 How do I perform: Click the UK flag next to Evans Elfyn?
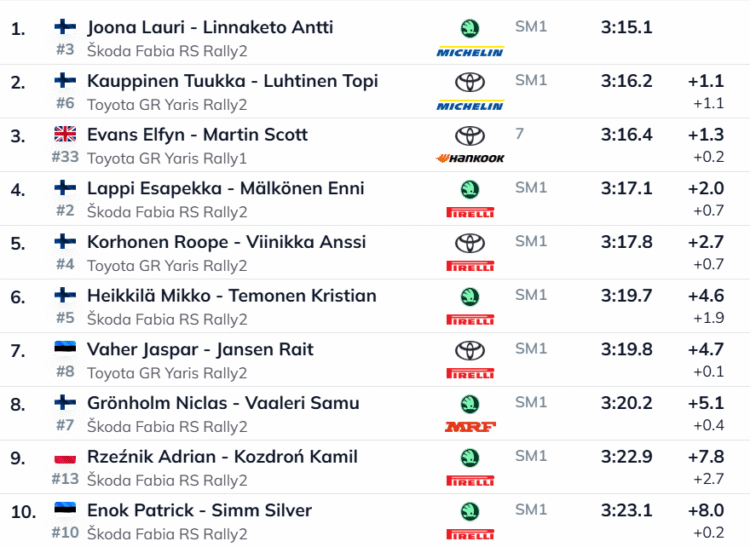65,134
